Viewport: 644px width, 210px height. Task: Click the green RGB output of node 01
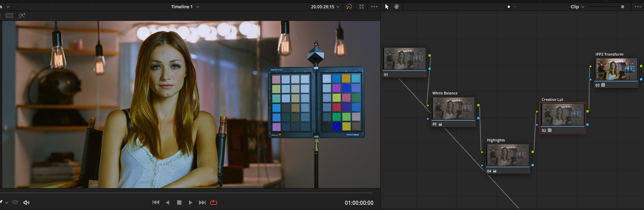tap(429, 56)
